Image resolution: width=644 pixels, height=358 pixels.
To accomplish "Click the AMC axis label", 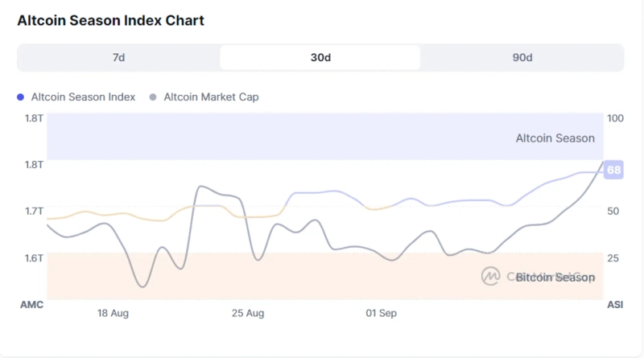I will pyautogui.click(x=31, y=305).
